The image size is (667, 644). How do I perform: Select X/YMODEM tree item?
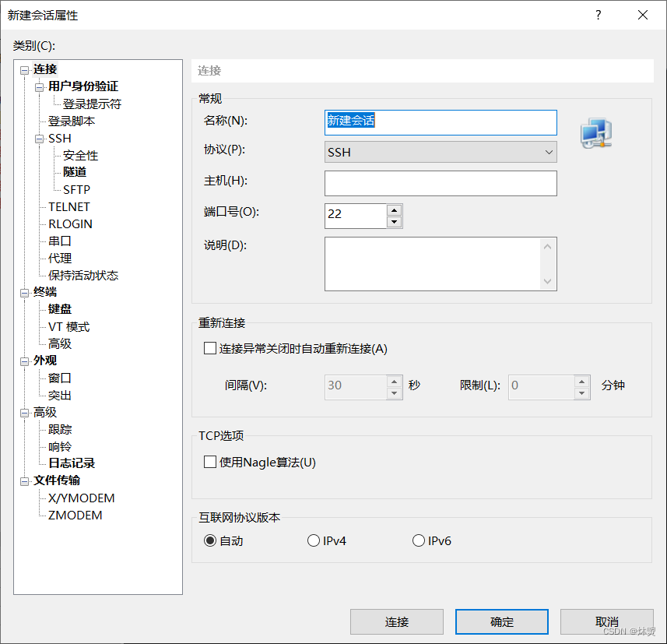(x=81, y=498)
